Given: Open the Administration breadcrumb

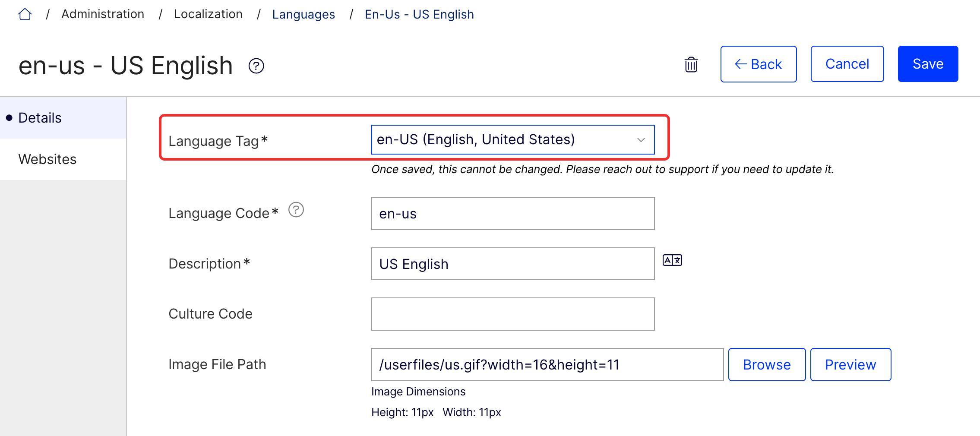Looking at the screenshot, I should coord(103,14).
